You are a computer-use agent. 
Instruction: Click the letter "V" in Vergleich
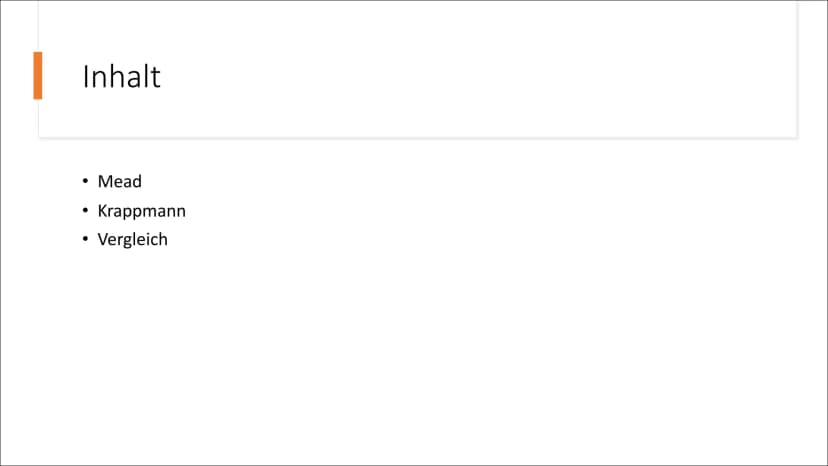(103, 239)
